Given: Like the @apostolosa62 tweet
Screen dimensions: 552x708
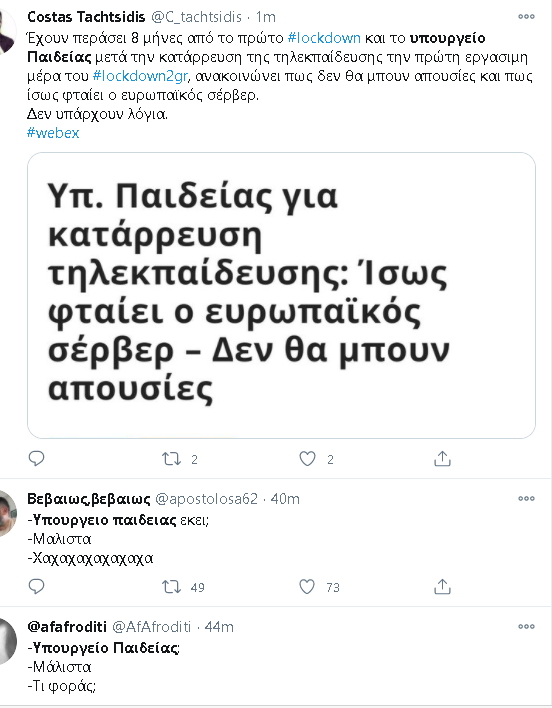Looking at the screenshot, I should coord(307,587).
